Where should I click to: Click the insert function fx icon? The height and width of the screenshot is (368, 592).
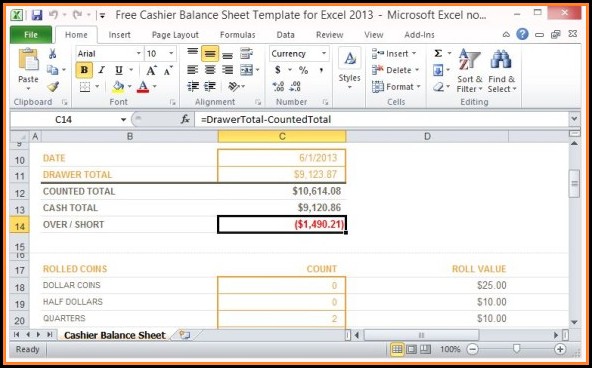(x=185, y=120)
